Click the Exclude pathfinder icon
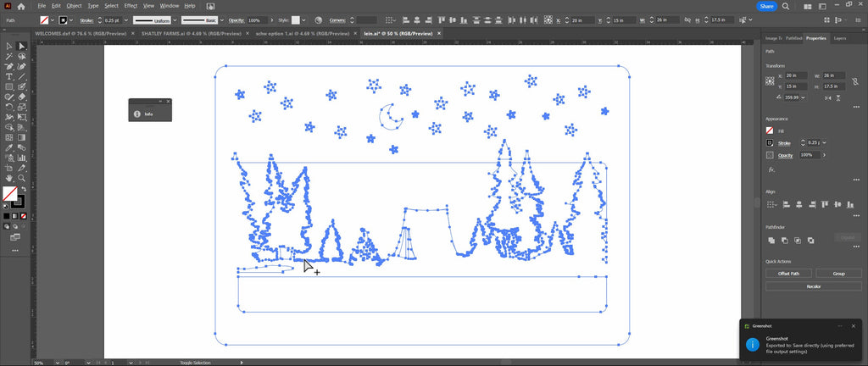Screen dimensions: 868x366 point(810,240)
